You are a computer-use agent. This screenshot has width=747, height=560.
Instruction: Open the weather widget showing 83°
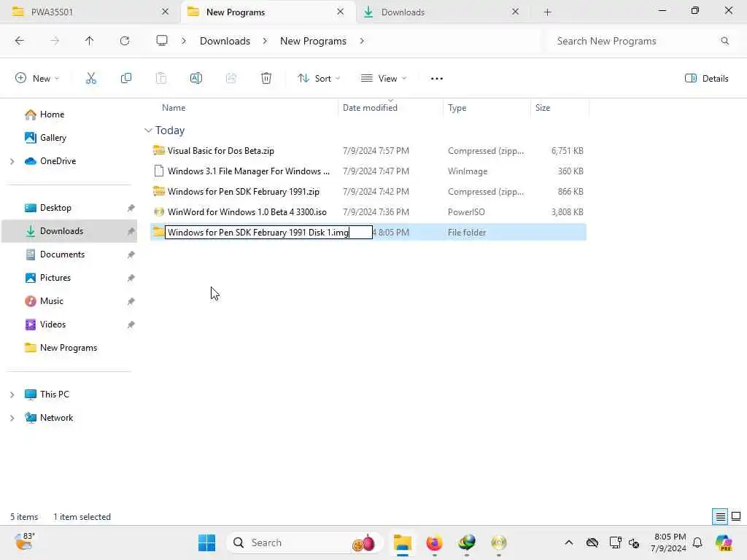point(25,542)
